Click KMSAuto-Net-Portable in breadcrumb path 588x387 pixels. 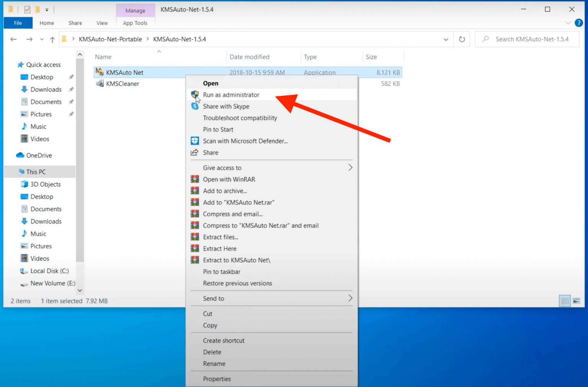[110, 39]
